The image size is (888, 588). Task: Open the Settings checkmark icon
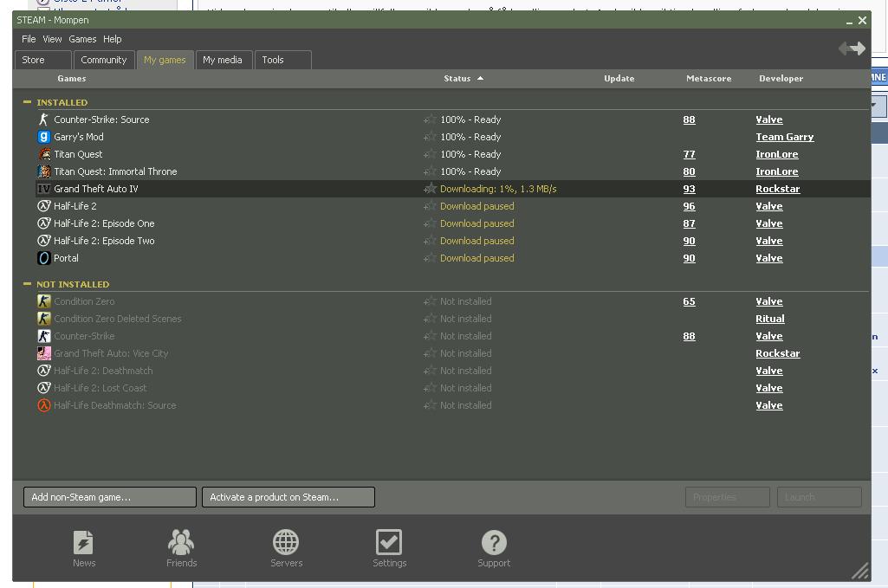[x=389, y=542]
